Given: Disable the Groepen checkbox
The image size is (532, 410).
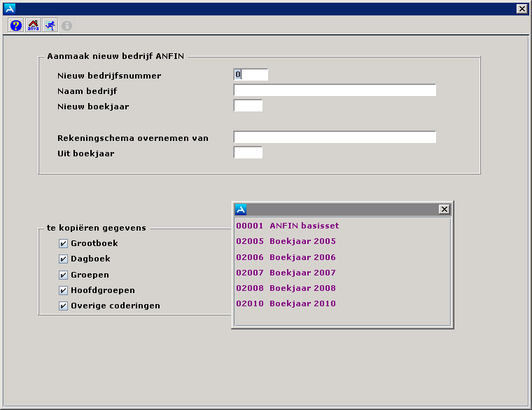Looking at the screenshot, I should 64,275.
